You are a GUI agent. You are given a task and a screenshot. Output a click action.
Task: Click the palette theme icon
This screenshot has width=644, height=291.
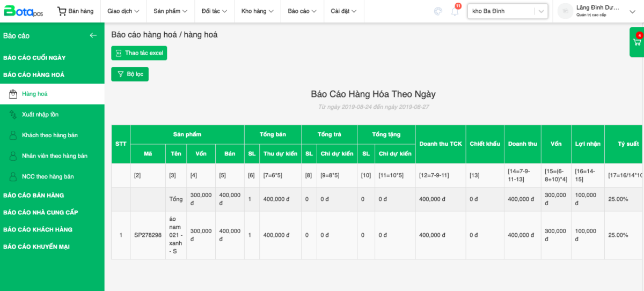tap(438, 11)
